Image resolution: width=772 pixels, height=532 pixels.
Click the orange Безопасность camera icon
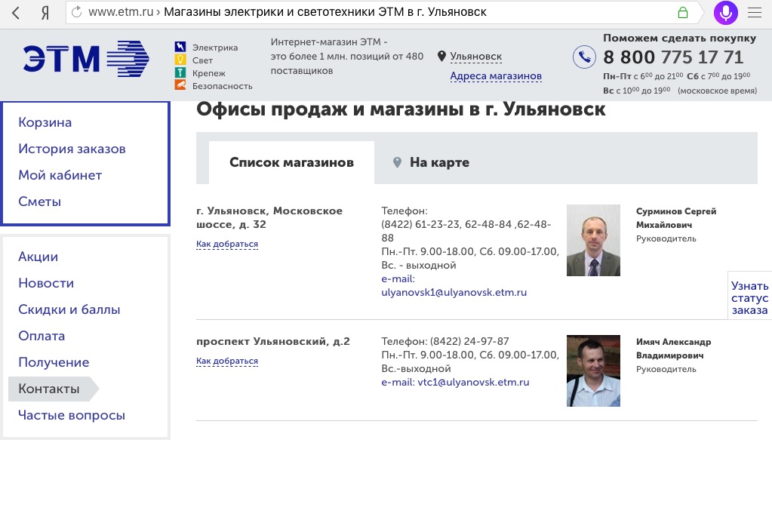[180, 85]
